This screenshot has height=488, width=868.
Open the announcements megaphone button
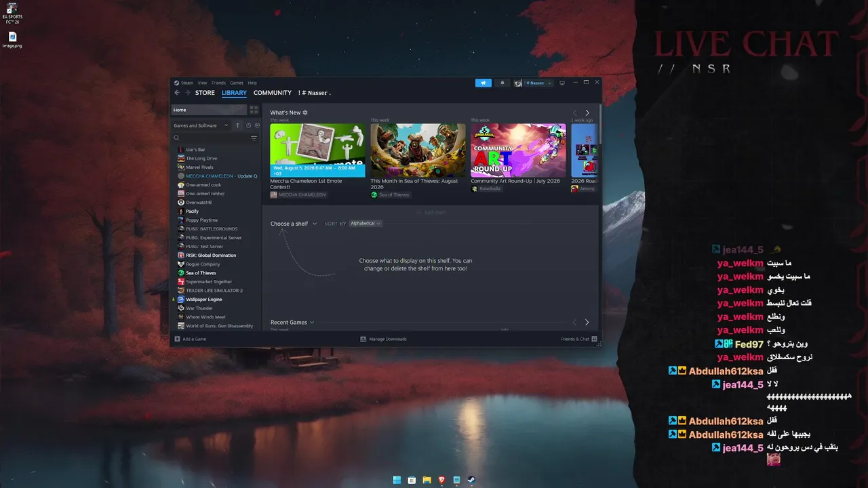click(484, 83)
